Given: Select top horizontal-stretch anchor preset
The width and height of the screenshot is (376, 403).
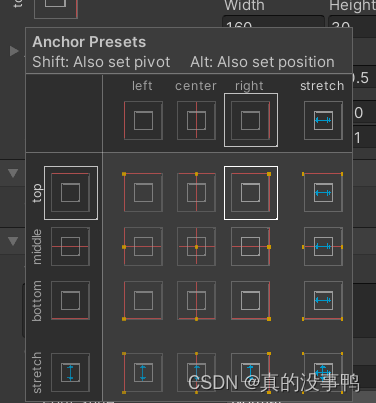Looking at the screenshot, I should pos(323,193).
